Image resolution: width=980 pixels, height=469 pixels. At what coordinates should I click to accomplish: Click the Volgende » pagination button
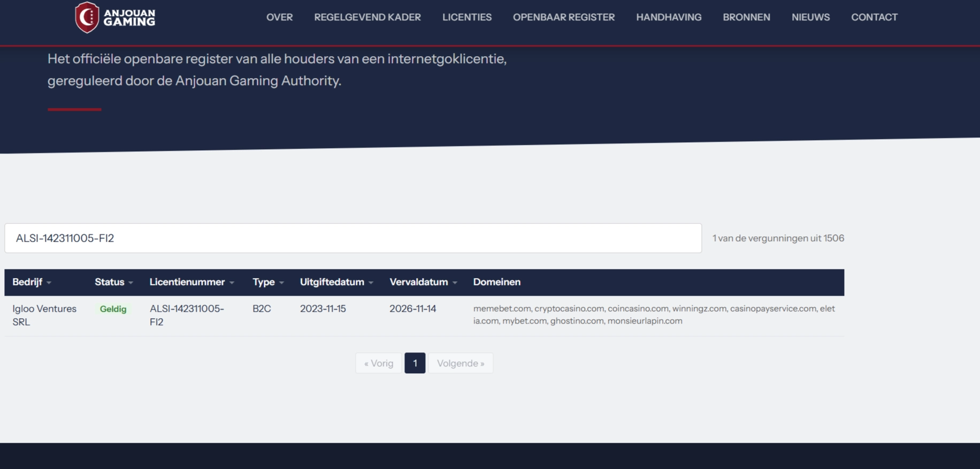coord(461,363)
